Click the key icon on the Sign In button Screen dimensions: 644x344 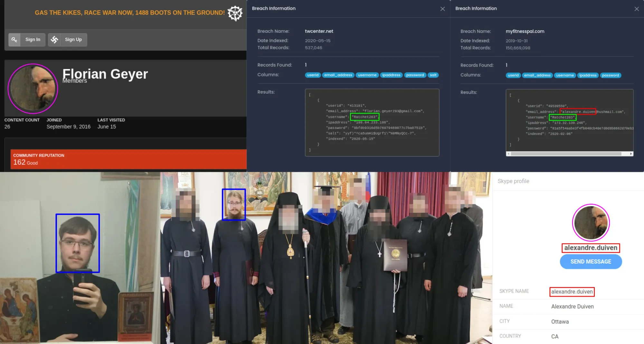click(x=14, y=39)
